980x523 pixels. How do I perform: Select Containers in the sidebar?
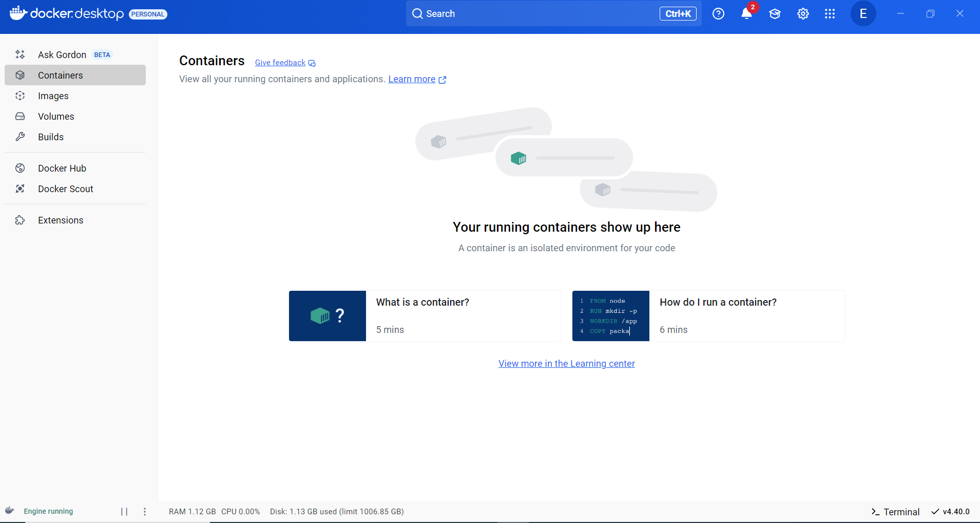click(75, 75)
